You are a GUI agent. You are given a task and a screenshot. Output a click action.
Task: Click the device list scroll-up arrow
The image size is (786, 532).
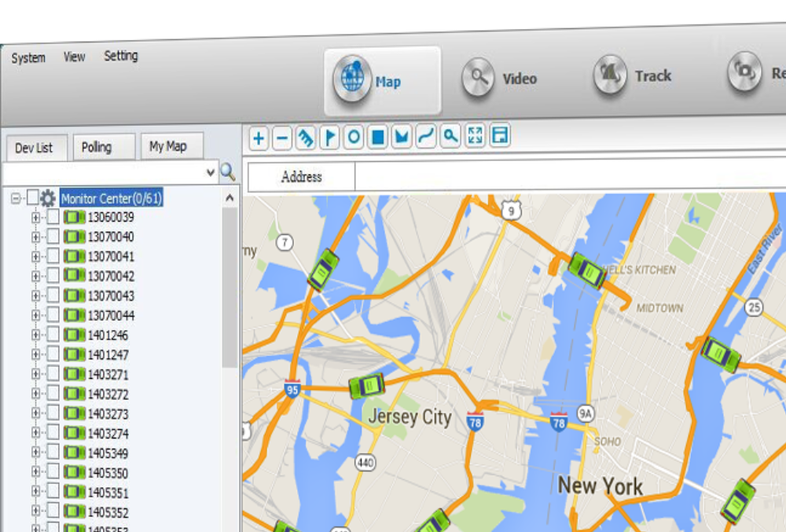click(230, 198)
